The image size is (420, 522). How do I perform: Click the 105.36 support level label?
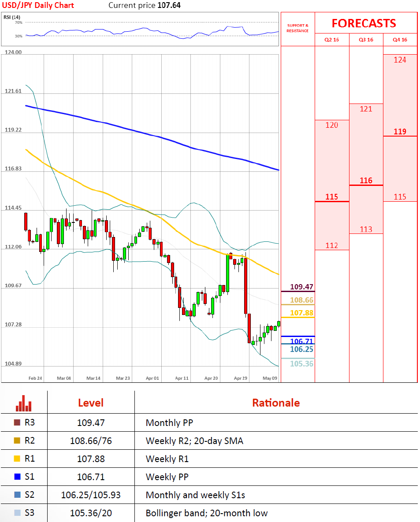[x=302, y=364]
